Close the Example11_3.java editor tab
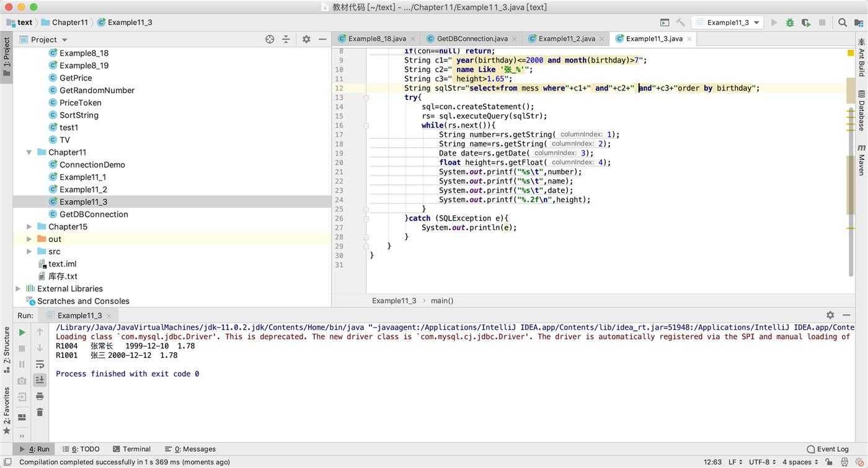Screen dimensions: 868x468 click(x=688, y=38)
